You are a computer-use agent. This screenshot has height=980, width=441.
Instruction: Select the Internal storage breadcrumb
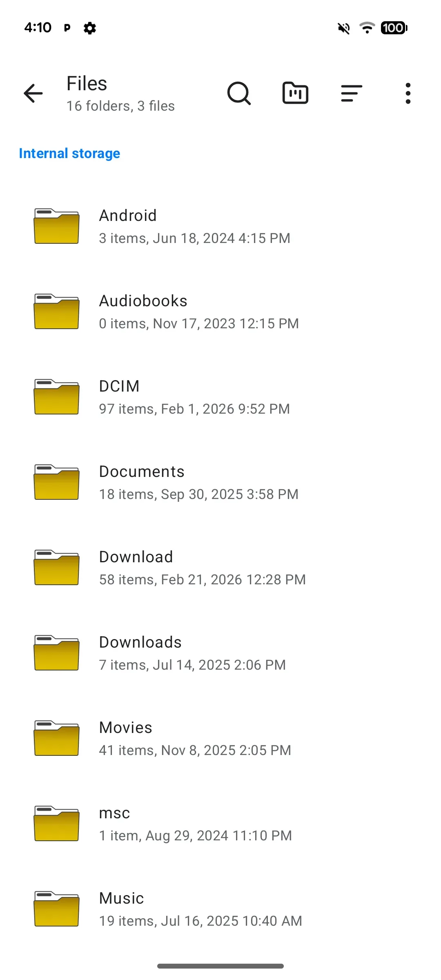tap(69, 154)
